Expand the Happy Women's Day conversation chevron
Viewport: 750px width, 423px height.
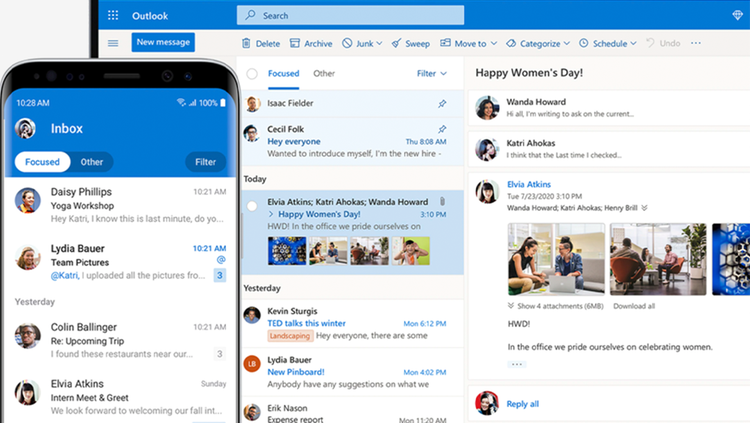coord(271,214)
